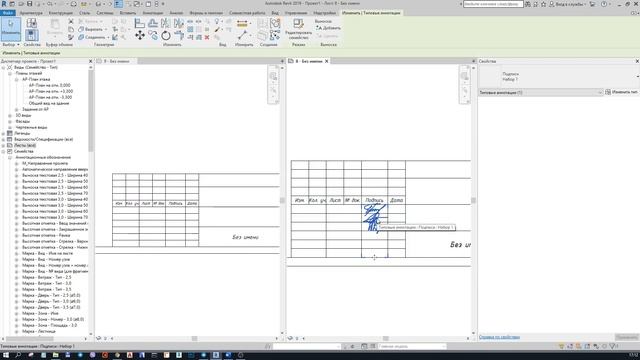640x360 pixels.
Task: Open the Systems (Системы) ribbon tab
Action: click(x=105, y=13)
